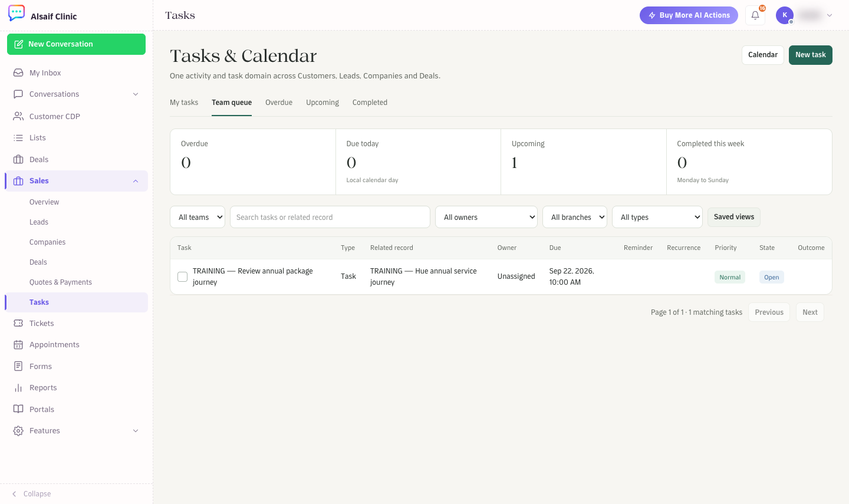
Task: Click the Features gear icon
Action: [18, 431]
